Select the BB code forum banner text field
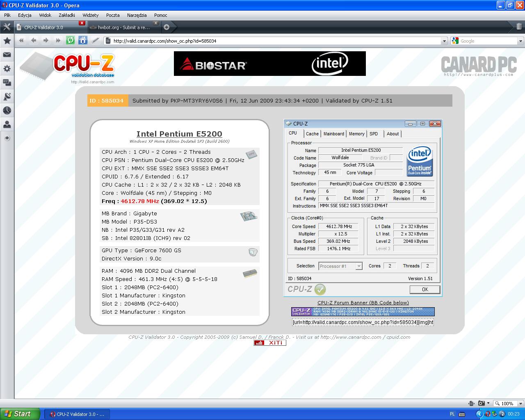 click(363, 322)
